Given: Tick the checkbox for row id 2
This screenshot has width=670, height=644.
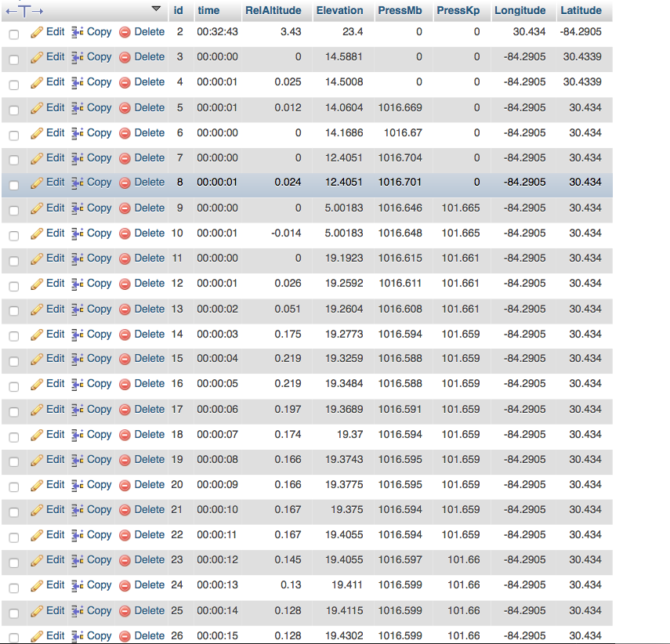Looking at the screenshot, I should click(x=14, y=34).
